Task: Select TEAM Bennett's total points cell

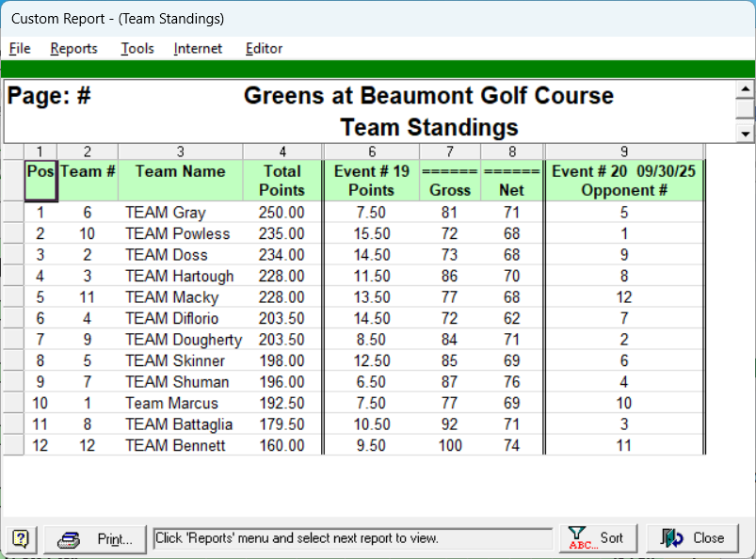Action: (x=282, y=445)
